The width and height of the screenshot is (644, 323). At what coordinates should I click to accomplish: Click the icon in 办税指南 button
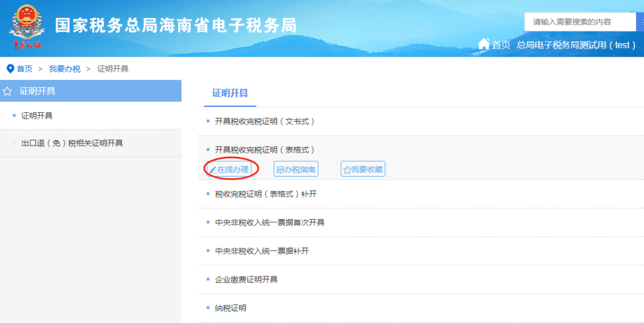280,170
